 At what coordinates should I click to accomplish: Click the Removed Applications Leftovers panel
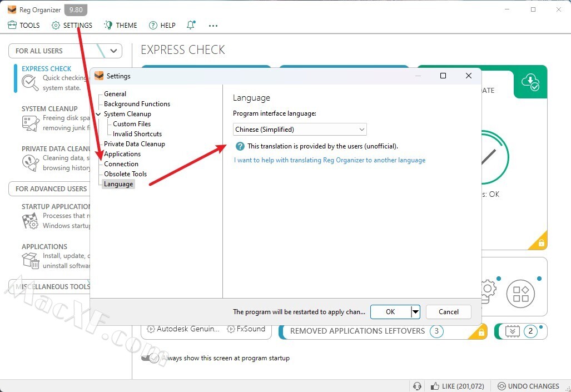pos(383,331)
